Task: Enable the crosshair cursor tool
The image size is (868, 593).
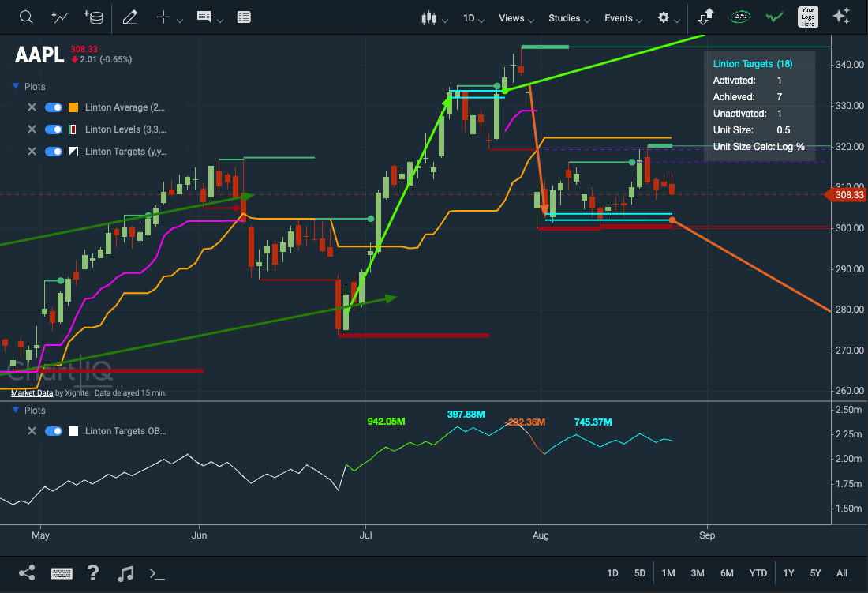Action: point(163,17)
